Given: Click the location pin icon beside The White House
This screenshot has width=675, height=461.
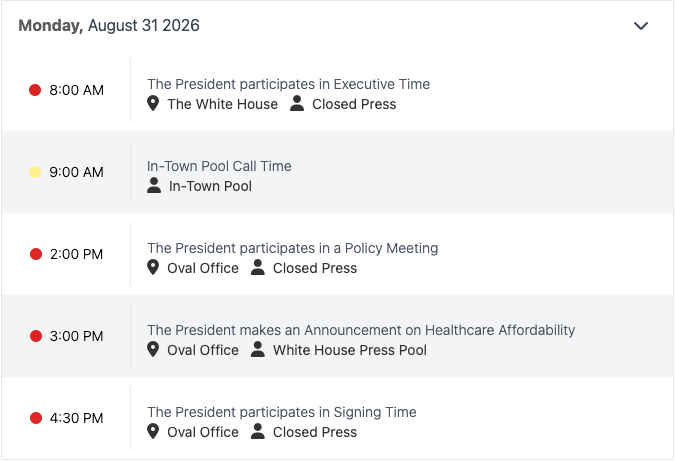Looking at the screenshot, I should point(153,104).
